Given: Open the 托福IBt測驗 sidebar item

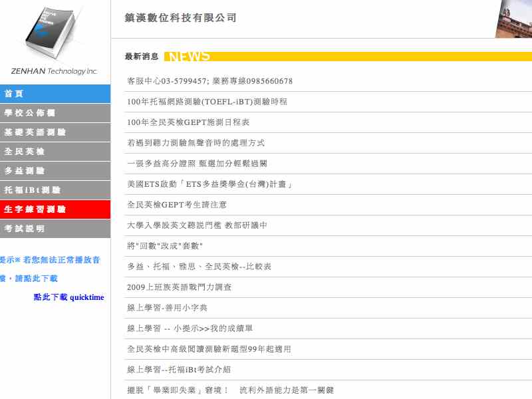Looking at the screenshot, I should click(x=53, y=190).
